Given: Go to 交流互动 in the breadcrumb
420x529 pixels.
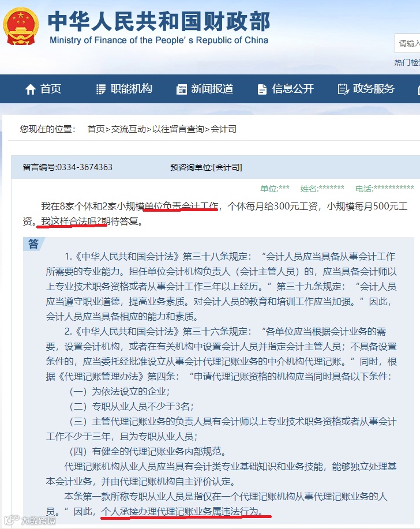Looking at the screenshot, I should pyautogui.click(x=129, y=129).
